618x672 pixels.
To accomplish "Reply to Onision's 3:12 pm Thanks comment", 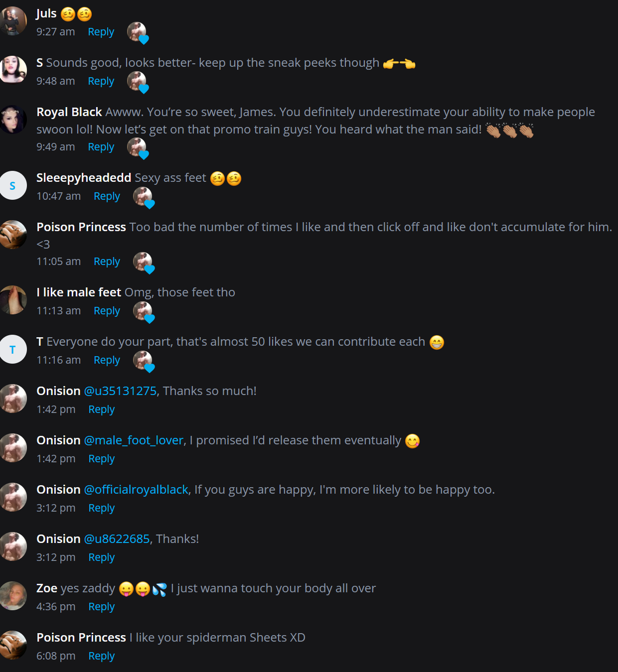I will pos(102,557).
